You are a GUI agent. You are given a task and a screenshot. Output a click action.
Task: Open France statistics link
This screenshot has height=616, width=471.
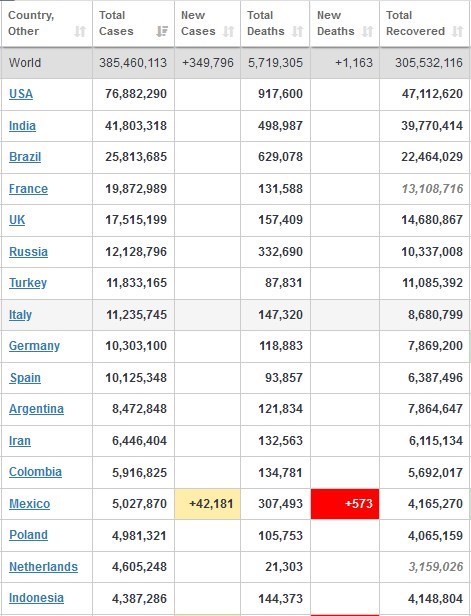[x=28, y=189]
